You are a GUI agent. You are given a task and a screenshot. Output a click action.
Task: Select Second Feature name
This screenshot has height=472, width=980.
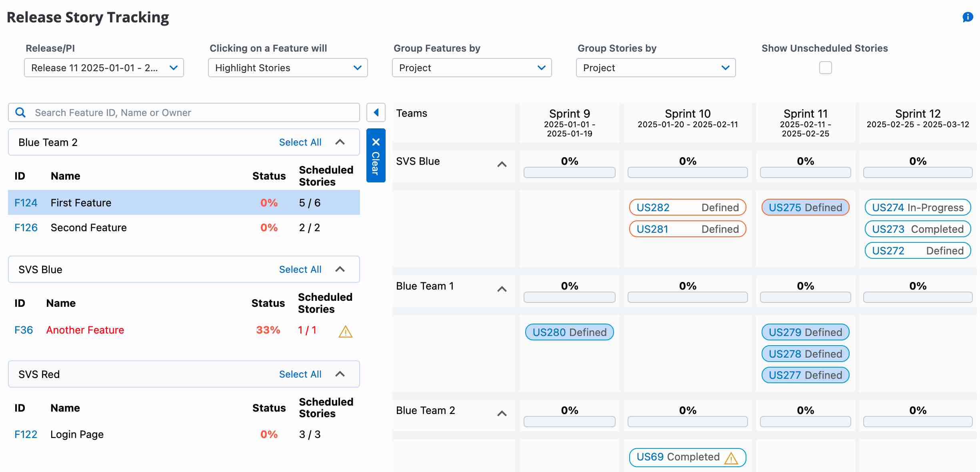pos(88,228)
